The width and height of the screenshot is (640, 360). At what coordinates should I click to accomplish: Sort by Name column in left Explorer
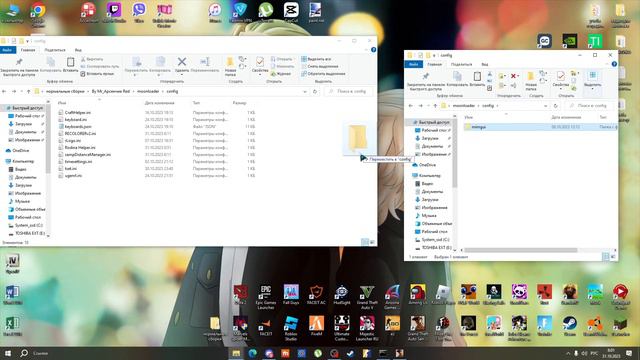62,103
